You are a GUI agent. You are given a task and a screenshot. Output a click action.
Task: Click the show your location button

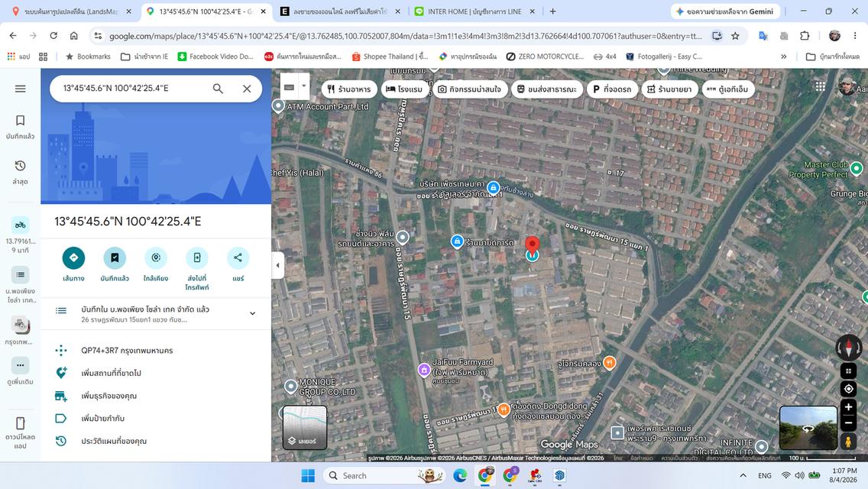[849, 389]
